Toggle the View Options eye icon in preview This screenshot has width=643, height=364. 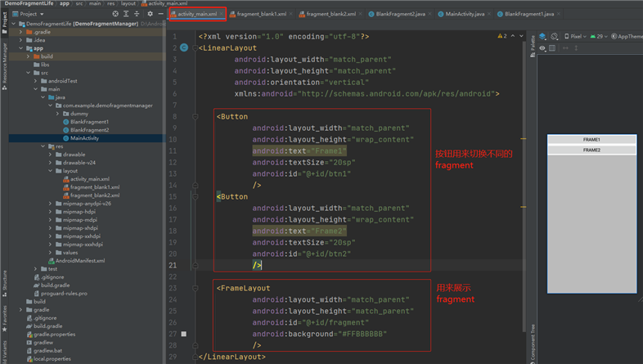click(542, 48)
